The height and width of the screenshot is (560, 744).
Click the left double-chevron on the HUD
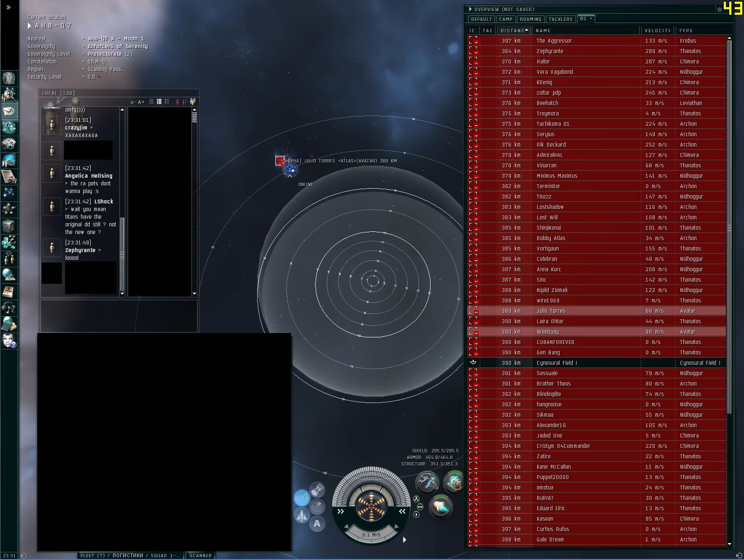tap(340, 512)
